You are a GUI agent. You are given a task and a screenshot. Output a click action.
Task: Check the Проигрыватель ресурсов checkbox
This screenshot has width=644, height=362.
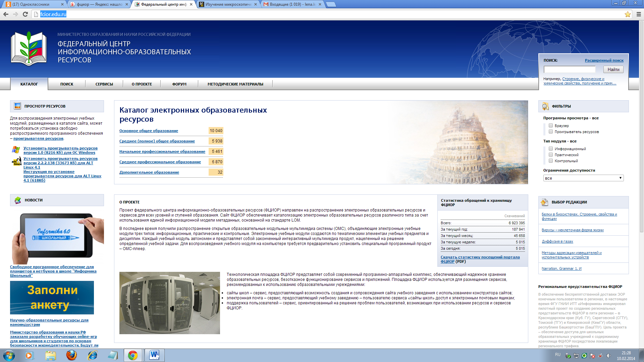pos(550,131)
